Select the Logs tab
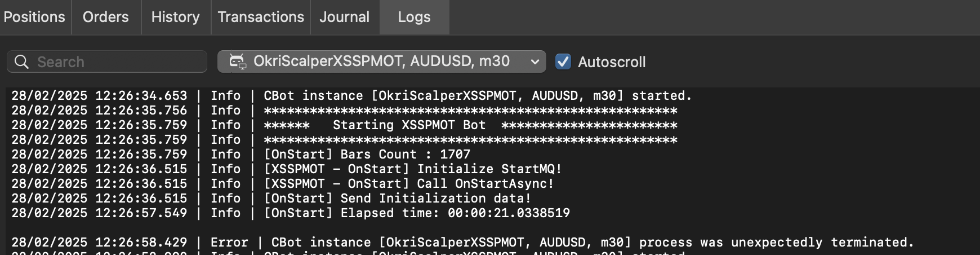The height and width of the screenshot is (255, 980). coord(415,17)
